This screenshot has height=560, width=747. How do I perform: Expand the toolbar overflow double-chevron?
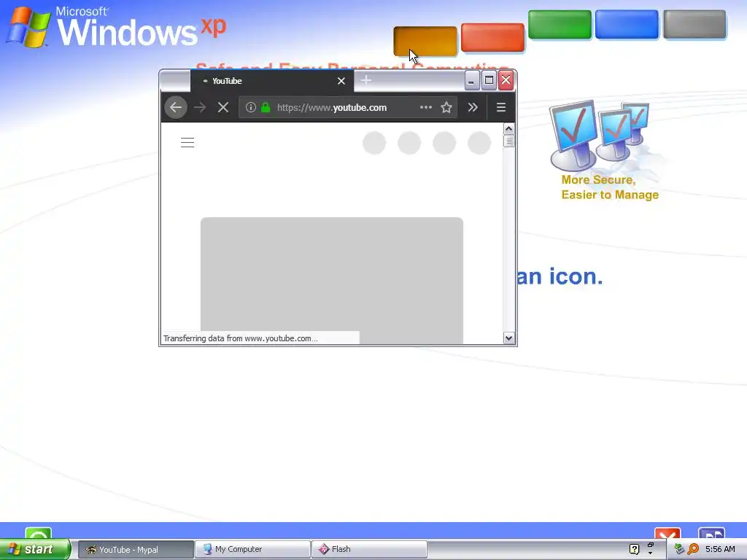[x=473, y=107]
